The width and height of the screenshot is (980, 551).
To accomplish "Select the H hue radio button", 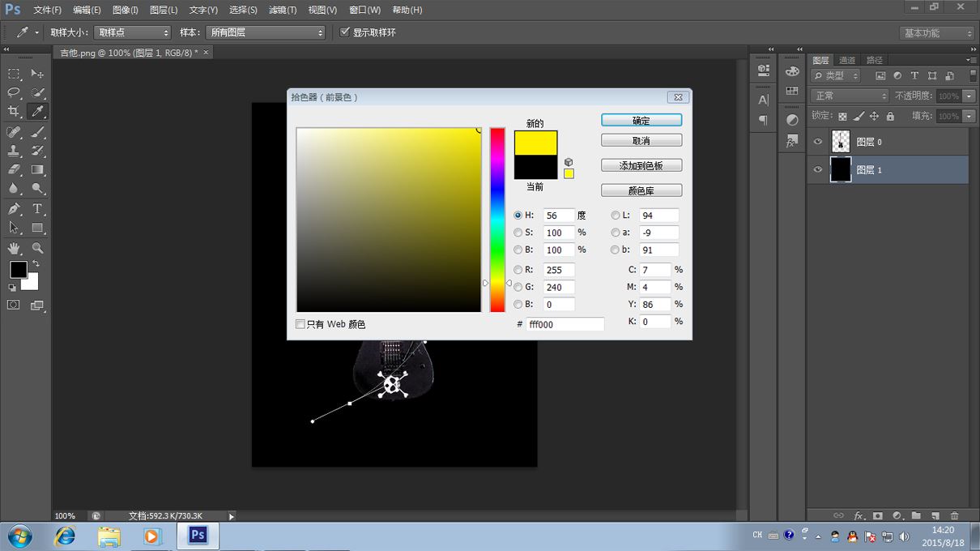I will (518, 216).
